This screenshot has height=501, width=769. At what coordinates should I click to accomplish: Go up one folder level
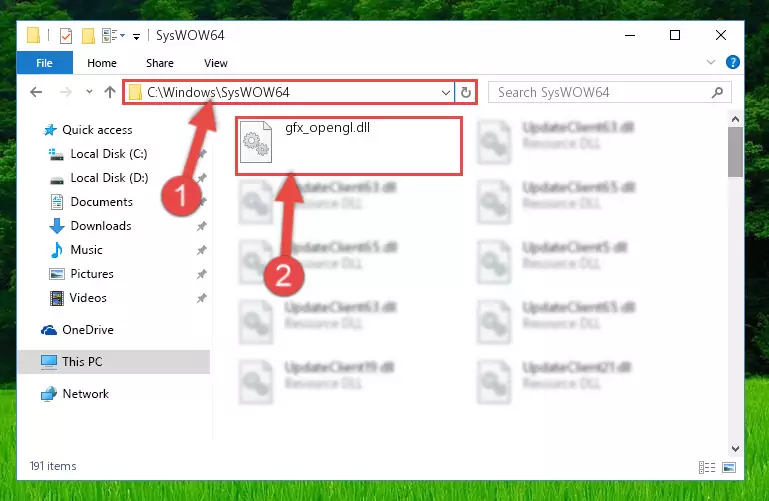click(x=110, y=92)
